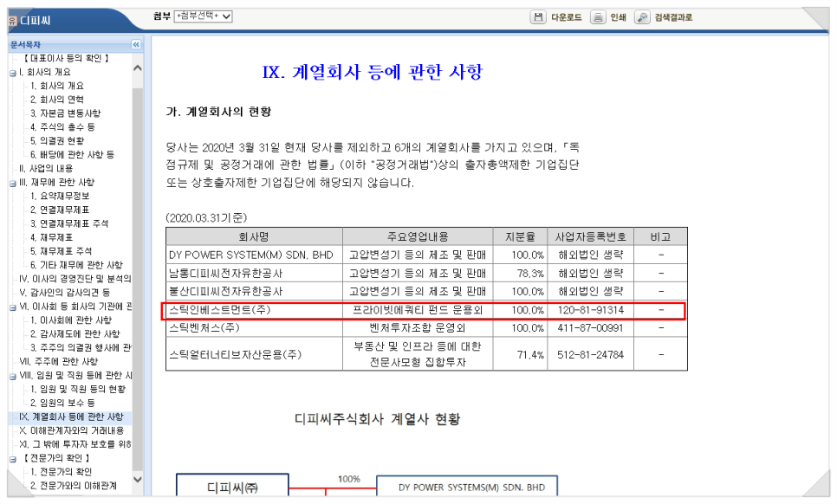Click the 다운로드 floppy disk icon
Screen dimensions: 837x504
pyautogui.click(x=538, y=17)
